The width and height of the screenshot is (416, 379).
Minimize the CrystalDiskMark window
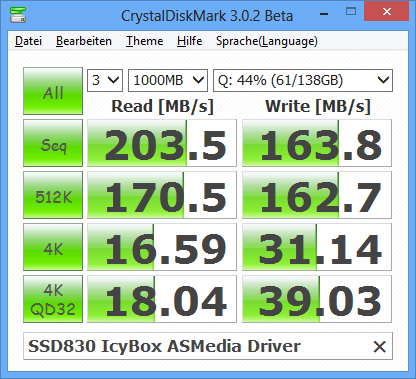324,13
